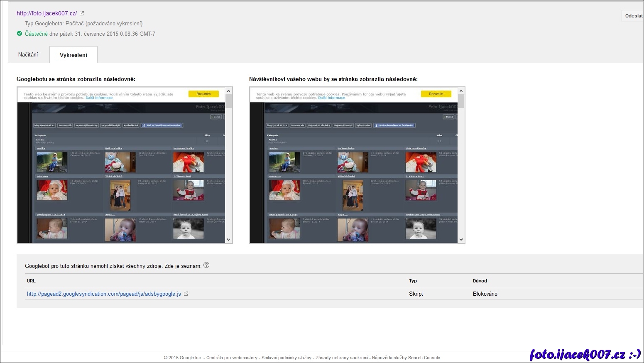The image size is (644, 363).
Task: Click the Googlebot rendered page preview
Action: [121, 166]
